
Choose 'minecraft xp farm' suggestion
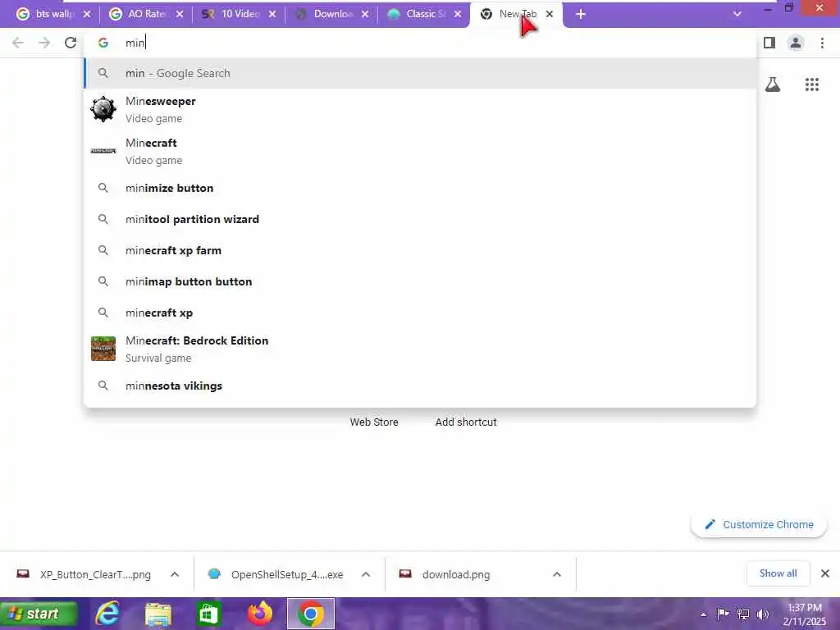[x=420, y=250]
